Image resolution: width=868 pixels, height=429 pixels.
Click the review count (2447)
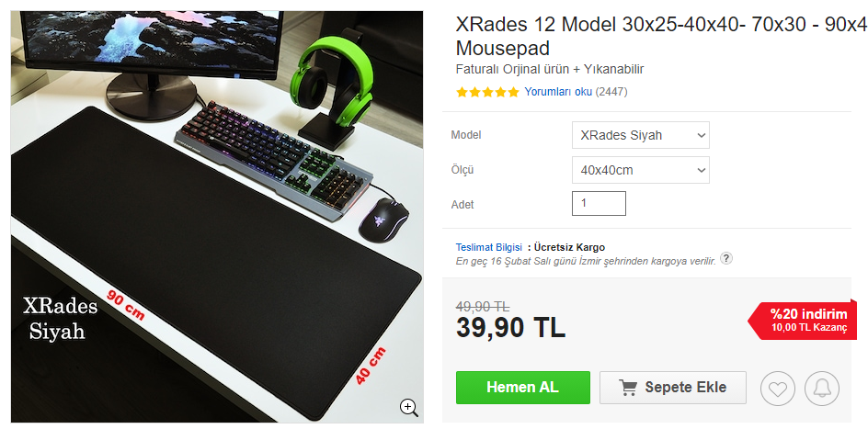click(x=611, y=92)
